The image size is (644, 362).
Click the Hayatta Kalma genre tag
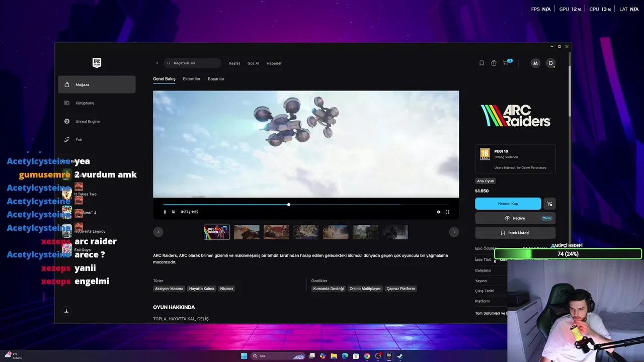202,289
